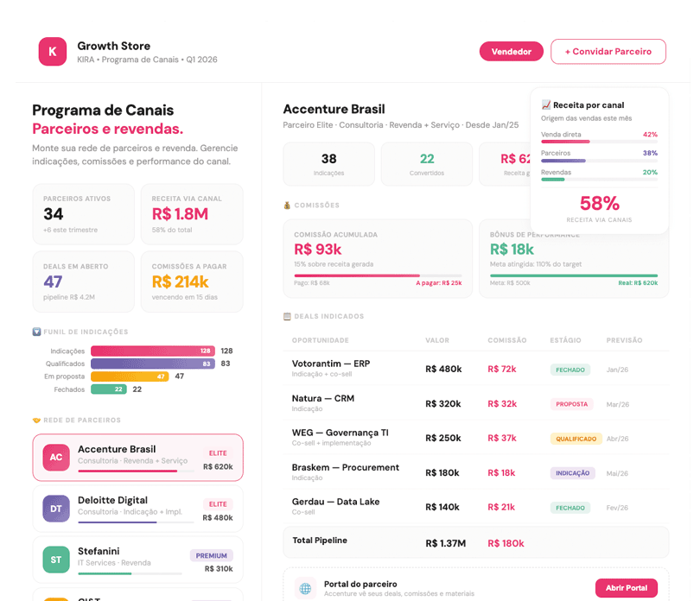Click the Deals em Aberto 47 card
Screen dimensions: 700x601
point(84,282)
